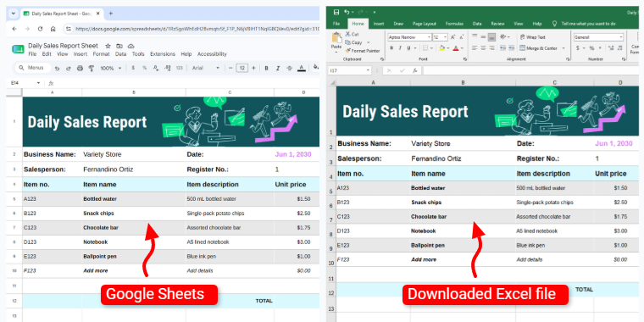Screen dimensions: 644x322
Task: Click the Move to folder icon in Google Sheets
Action: pos(119,46)
